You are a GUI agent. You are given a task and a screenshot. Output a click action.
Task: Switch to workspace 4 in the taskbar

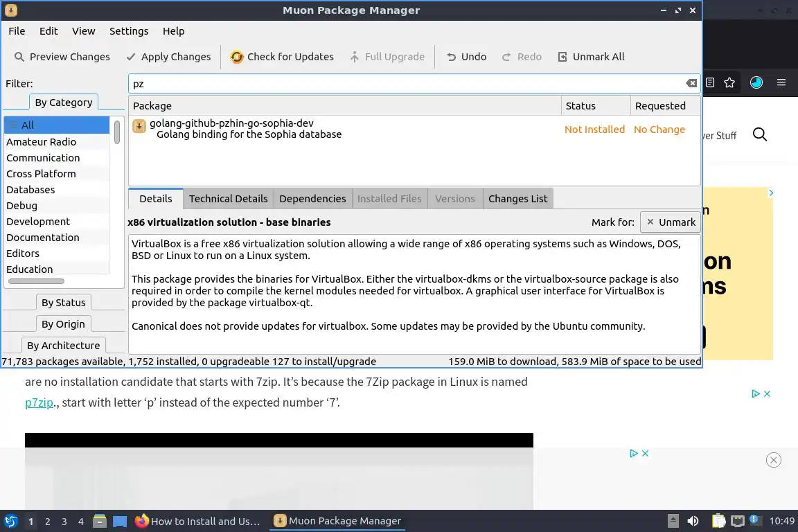pyautogui.click(x=80, y=522)
